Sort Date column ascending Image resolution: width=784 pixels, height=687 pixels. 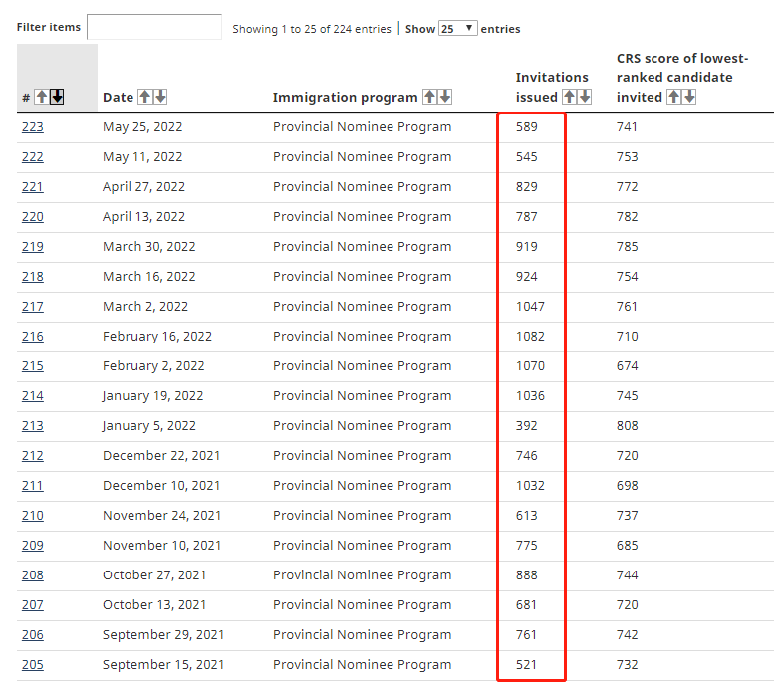pyautogui.click(x=144, y=97)
